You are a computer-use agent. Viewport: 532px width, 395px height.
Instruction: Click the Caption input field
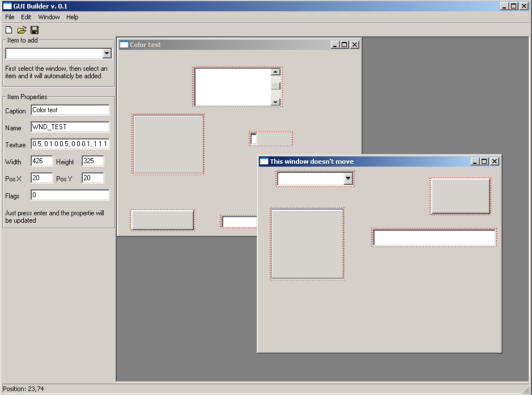pyautogui.click(x=70, y=110)
